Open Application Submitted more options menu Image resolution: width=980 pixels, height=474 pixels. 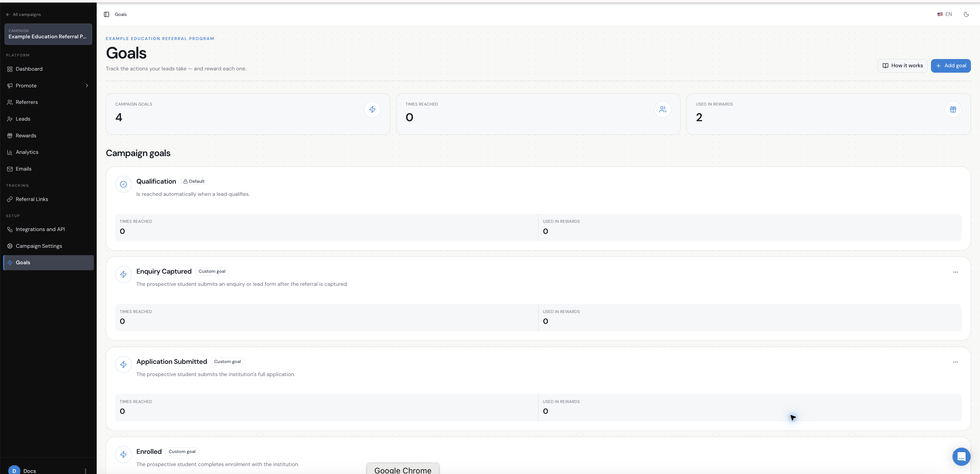point(955,362)
